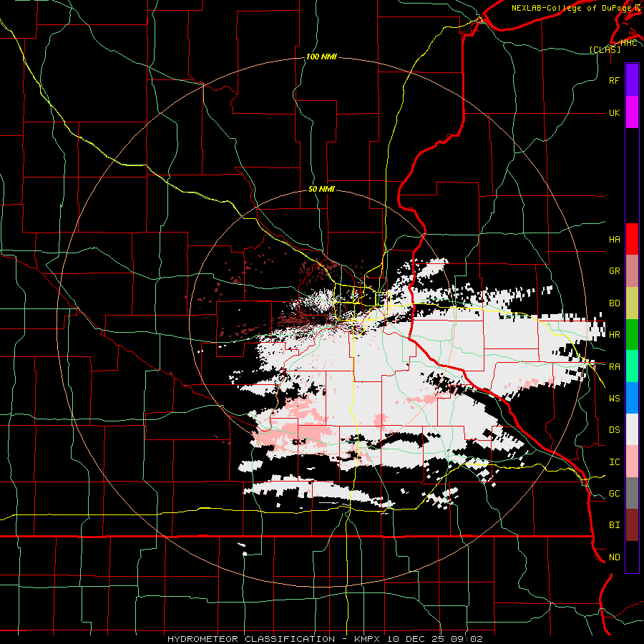Screen dimensions: 644x644
Task: Select the "WS" legend label
Action: [x=614, y=399]
